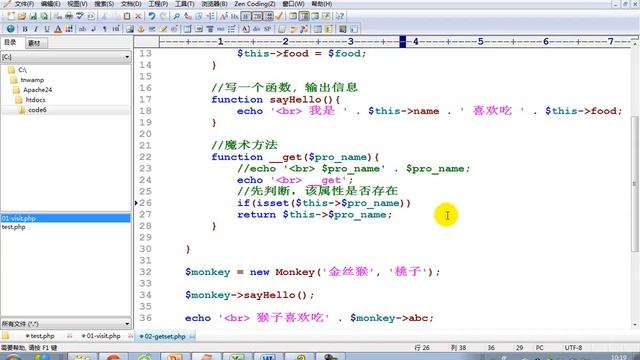The height and width of the screenshot is (360, 640).
Task: Create a new file via toolbar
Action: (x=11, y=16)
